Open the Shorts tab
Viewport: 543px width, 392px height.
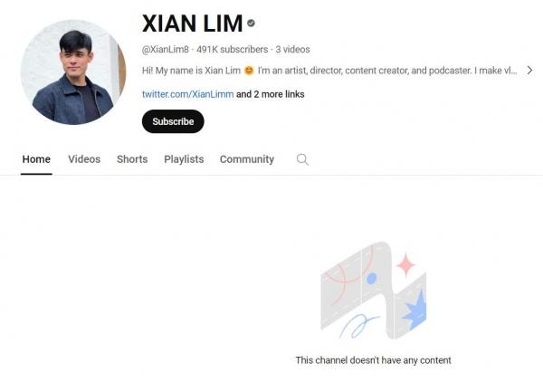point(132,159)
